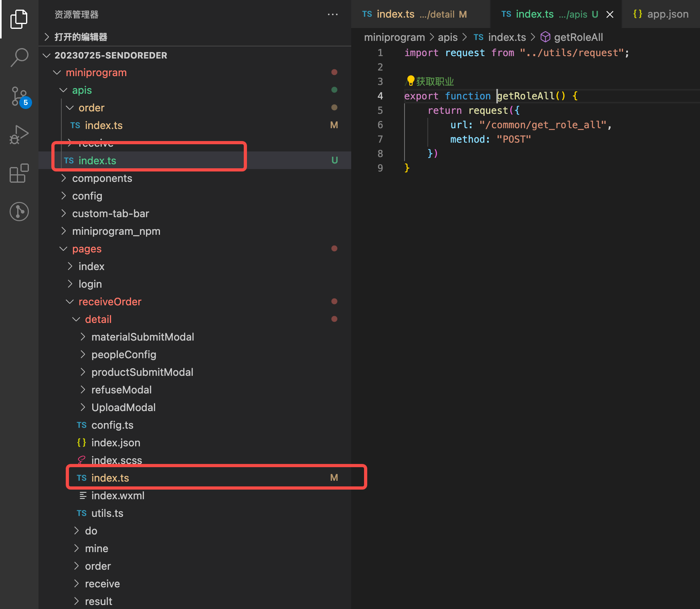Click the "/common/get_role_all" url string
This screenshot has width=700, height=609.
coord(543,125)
